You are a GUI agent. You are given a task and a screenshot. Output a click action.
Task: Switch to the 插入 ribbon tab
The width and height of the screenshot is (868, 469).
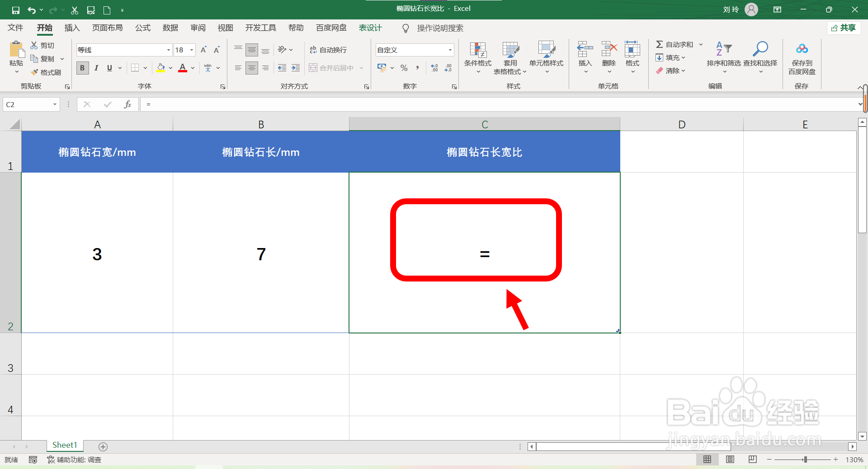[71, 28]
